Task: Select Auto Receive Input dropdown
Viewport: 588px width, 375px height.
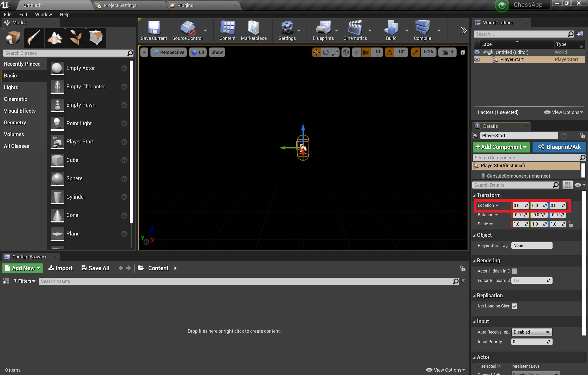Action: coord(531,332)
